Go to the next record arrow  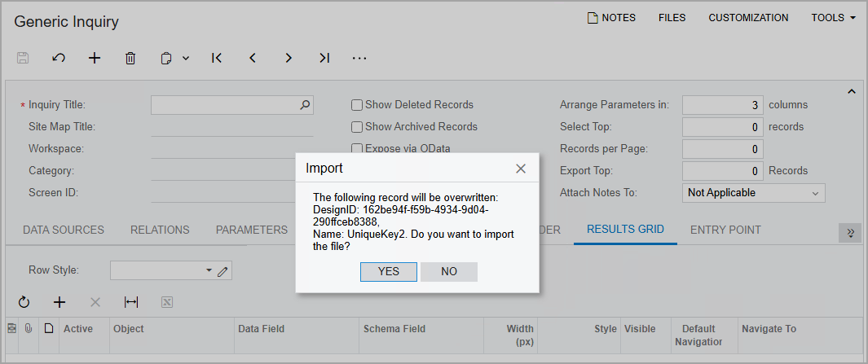pos(289,58)
